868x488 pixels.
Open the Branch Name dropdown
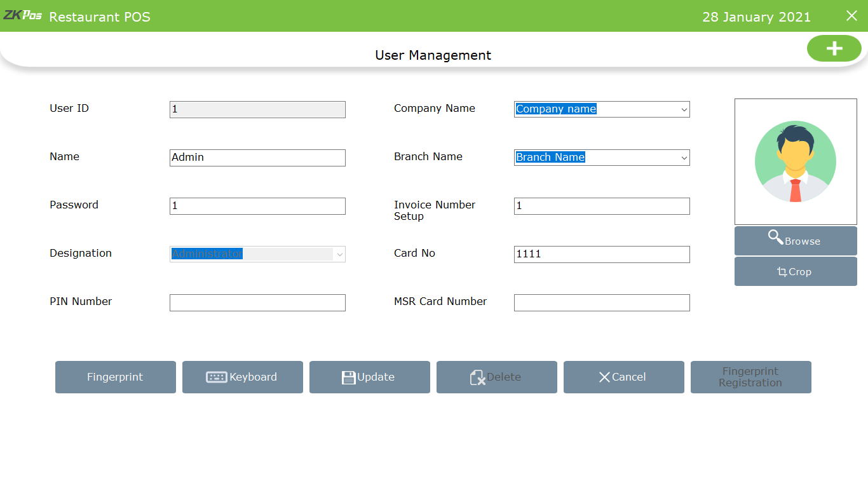(602, 158)
